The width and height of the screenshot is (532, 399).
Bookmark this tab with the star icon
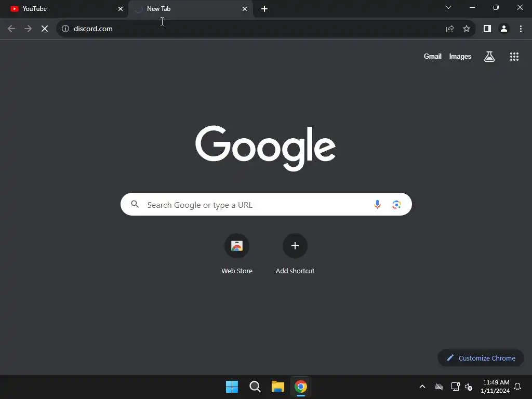click(467, 29)
